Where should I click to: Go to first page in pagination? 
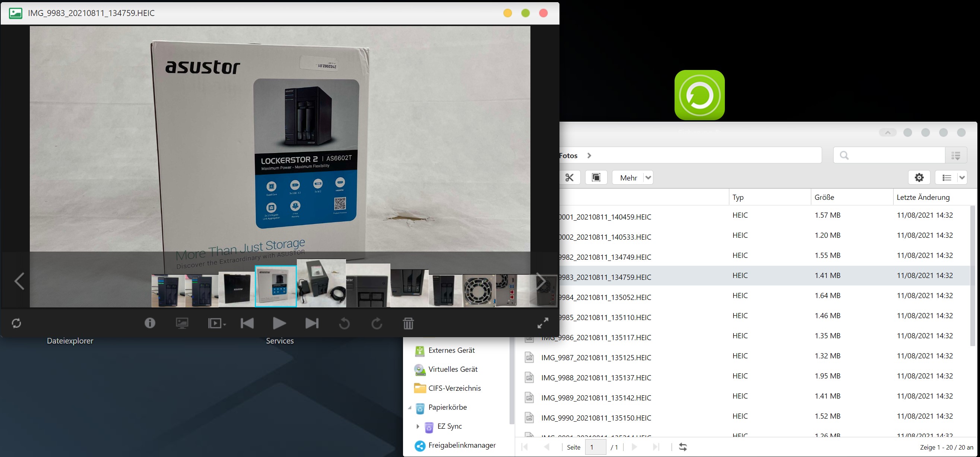tap(525, 447)
